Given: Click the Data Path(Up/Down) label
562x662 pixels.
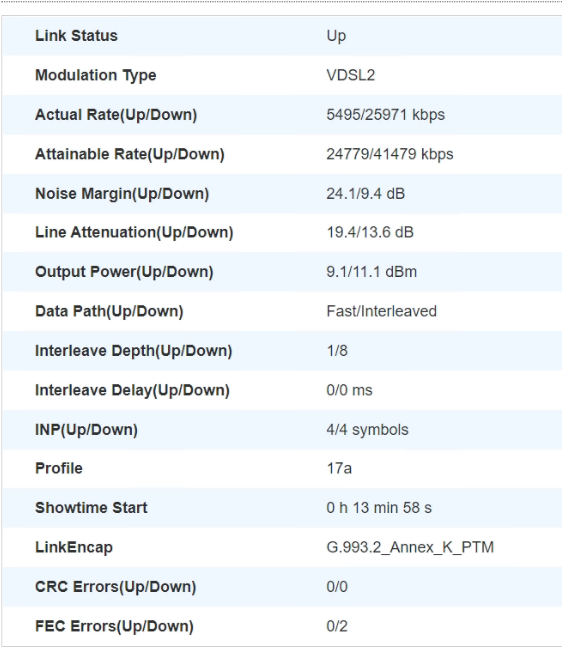Looking at the screenshot, I should tap(109, 312).
